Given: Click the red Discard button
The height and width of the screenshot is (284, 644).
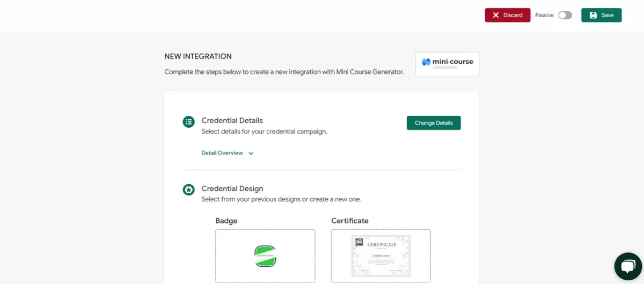Looking at the screenshot, I should click(x=508, y=15).
